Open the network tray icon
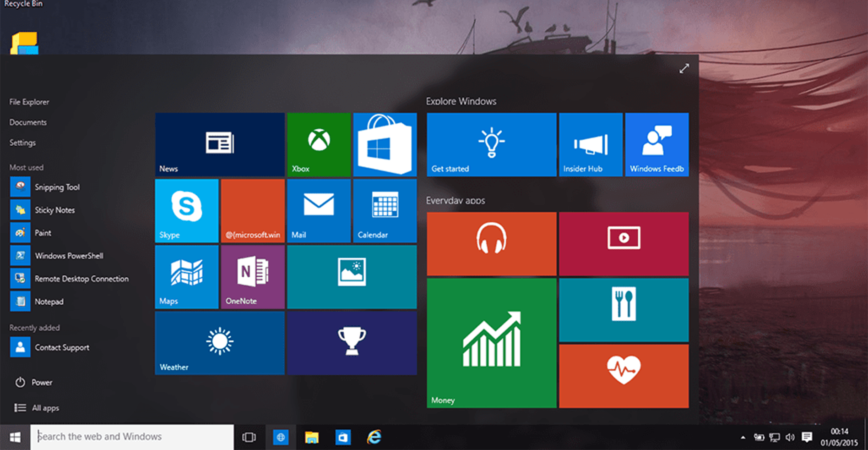 click(774, 437)
